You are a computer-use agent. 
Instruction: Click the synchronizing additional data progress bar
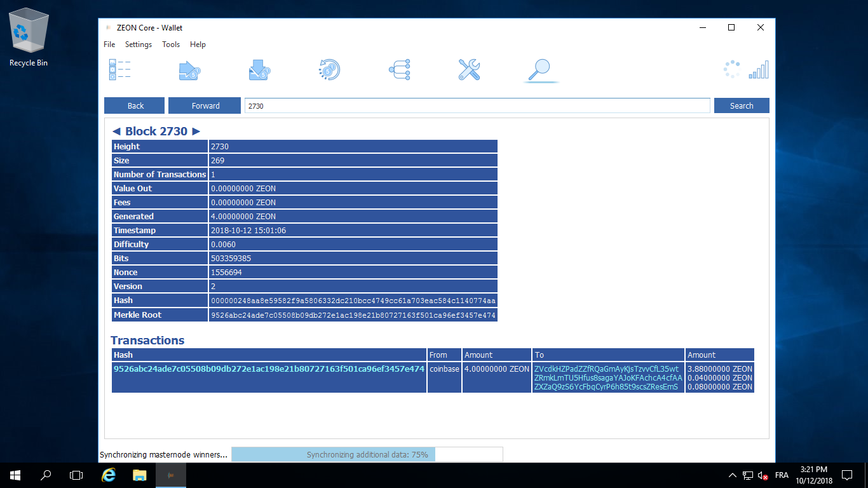tap(367, 454)
